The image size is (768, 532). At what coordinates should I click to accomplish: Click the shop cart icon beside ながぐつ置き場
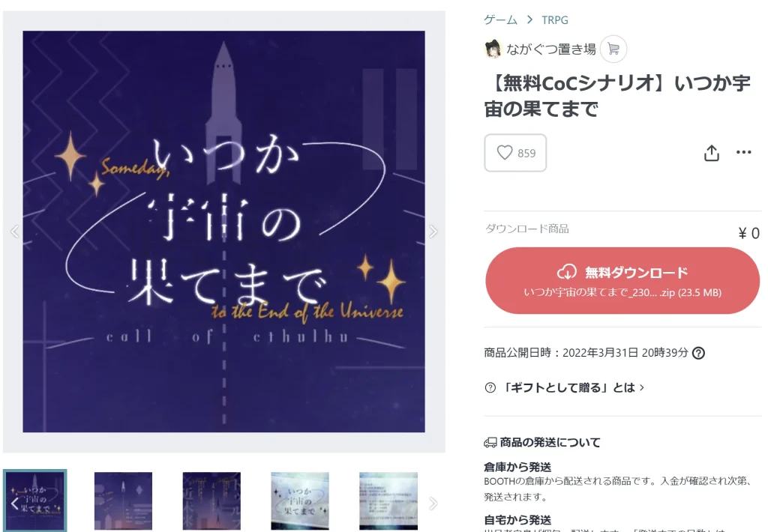pyautogui.click(x=613, y=49)
